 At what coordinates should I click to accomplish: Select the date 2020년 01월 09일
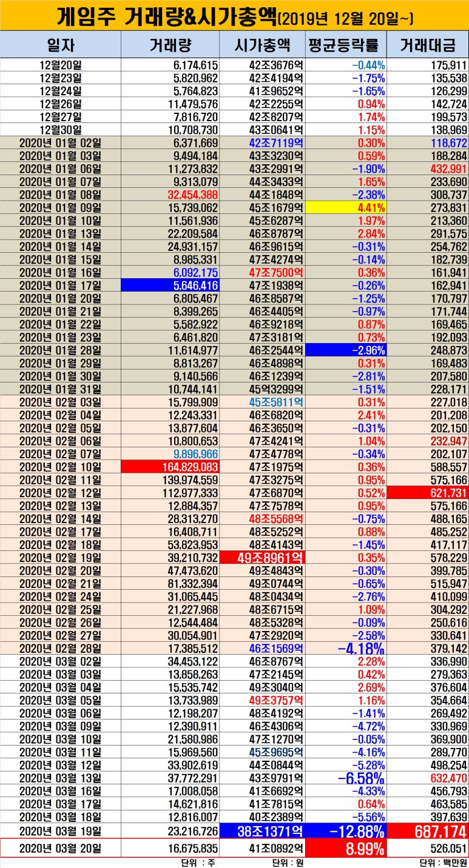(61, 209)
